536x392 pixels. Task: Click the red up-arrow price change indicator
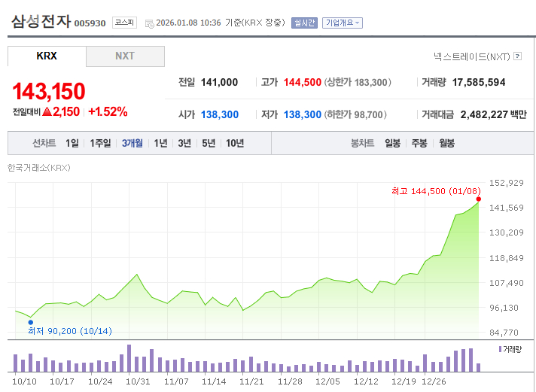click(x=47, y=111)
